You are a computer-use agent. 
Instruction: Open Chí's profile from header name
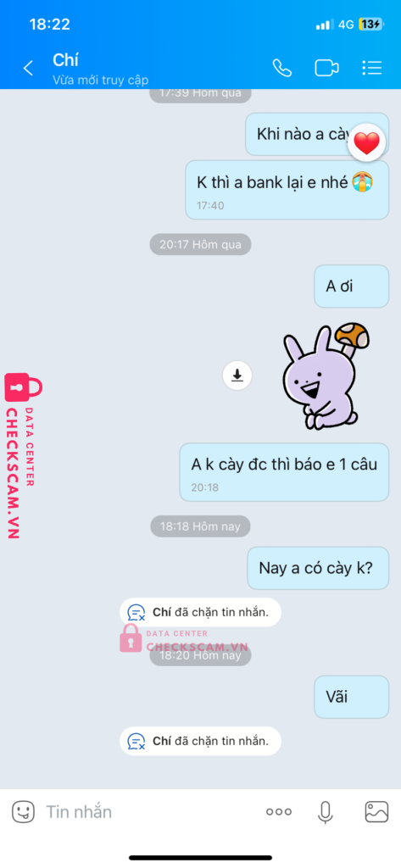pyautogui.click(x=65, y=60)
